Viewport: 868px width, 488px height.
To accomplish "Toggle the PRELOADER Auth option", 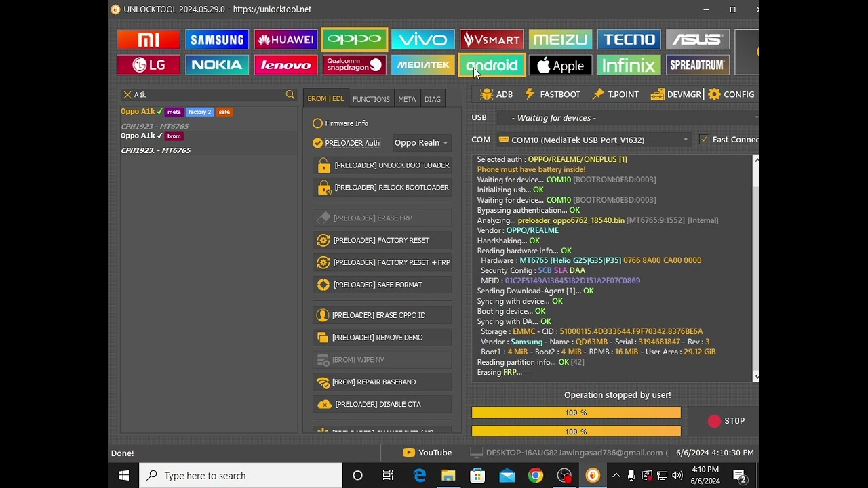I will click(x=347, y=143).
